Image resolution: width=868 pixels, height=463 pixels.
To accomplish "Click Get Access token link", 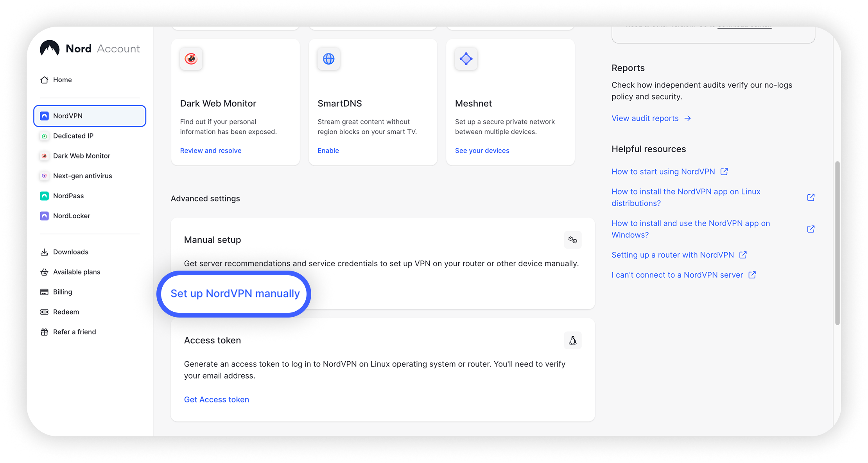I will pyautogui.click(x=217, y=399).
